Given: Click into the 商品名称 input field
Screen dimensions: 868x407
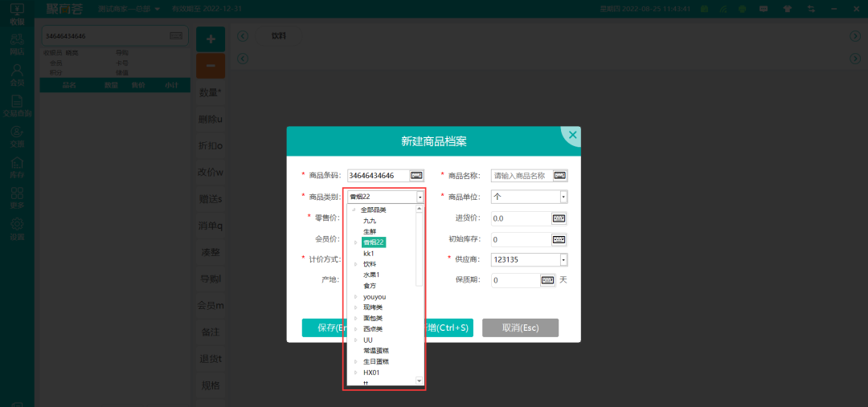Looking at the screenshot, I should [x=519, y=175].
